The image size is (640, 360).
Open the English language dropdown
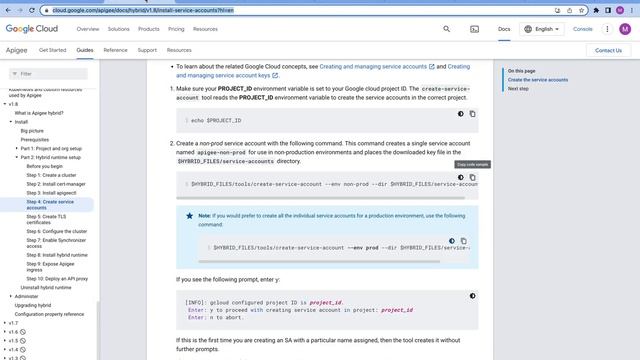click(x=542, y=29)
